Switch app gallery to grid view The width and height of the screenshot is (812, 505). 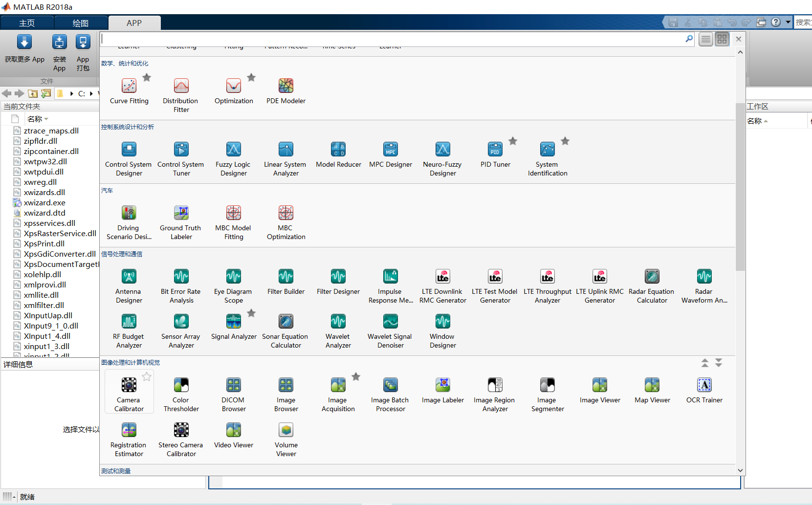coord(722,39)
